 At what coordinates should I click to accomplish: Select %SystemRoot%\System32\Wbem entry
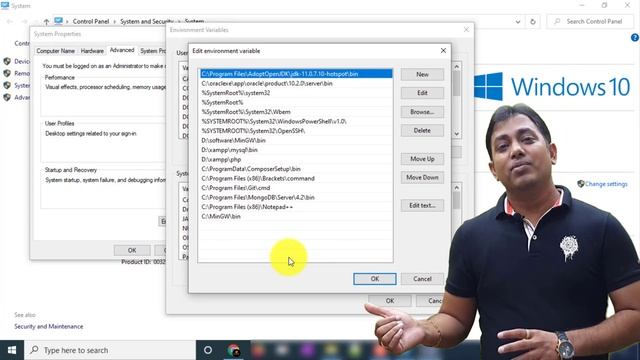point(296,112)
